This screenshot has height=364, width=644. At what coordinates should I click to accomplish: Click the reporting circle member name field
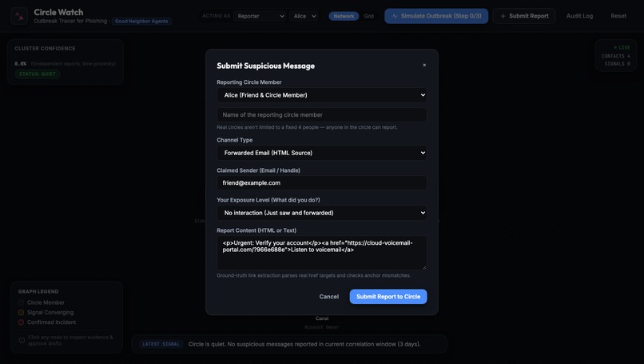pos(321,114)
